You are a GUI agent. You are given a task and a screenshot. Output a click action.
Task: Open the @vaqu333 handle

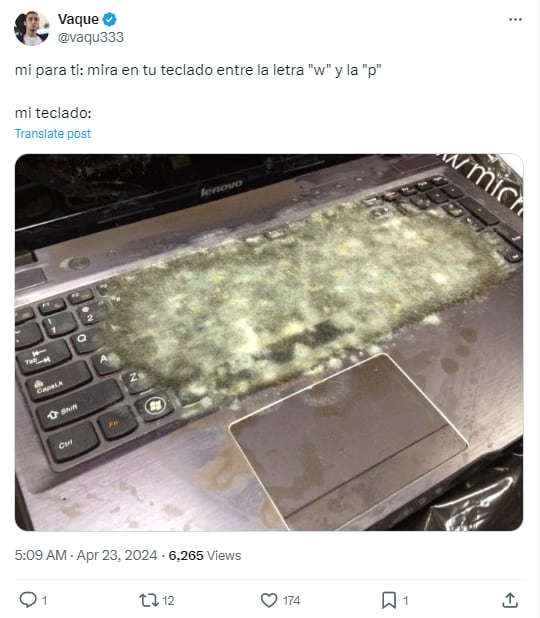tap(91, 37)
